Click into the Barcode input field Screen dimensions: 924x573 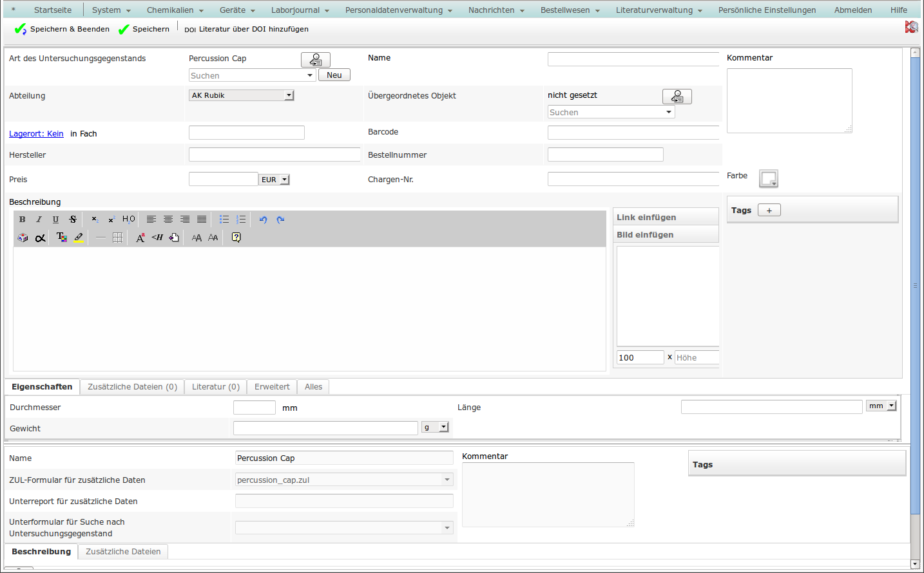click(633, 133)
